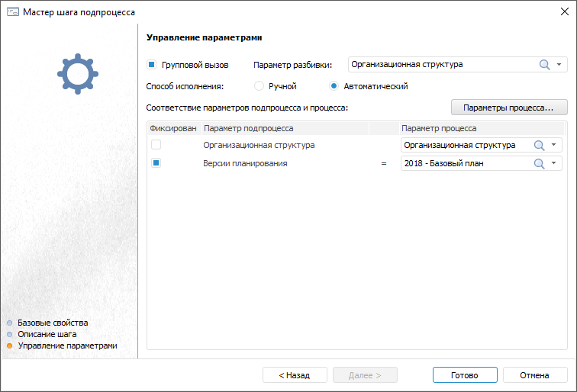Uncheck fixed checkbox for Версии планирования
This screenshot has width=577, height=392.
156,163
